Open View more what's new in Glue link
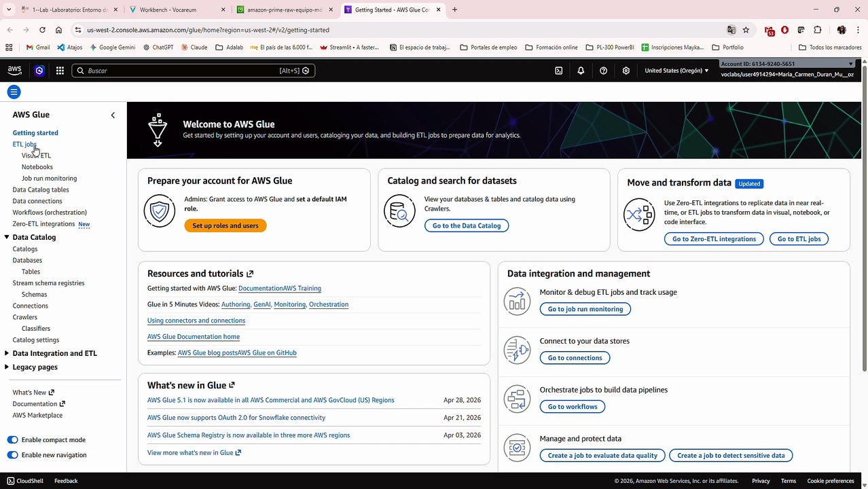Image resolution: width=868 pixels, height=489 pixels. coord(194,452)
